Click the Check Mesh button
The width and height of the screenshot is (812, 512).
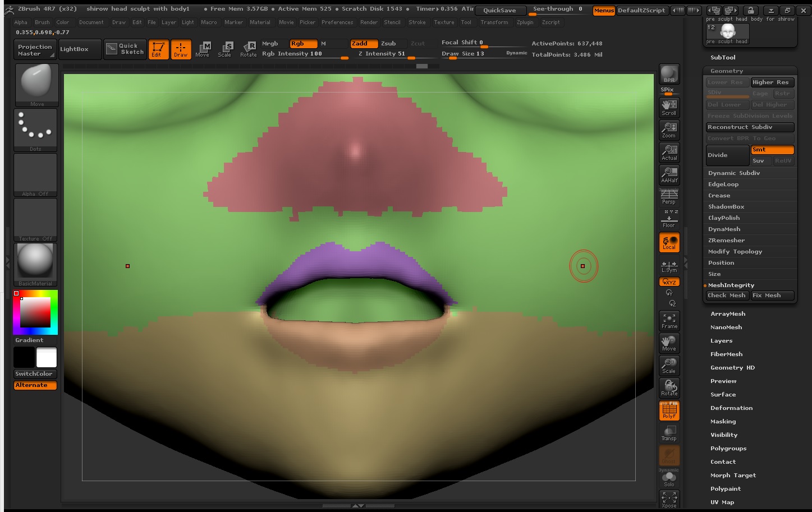pos(727,296)
